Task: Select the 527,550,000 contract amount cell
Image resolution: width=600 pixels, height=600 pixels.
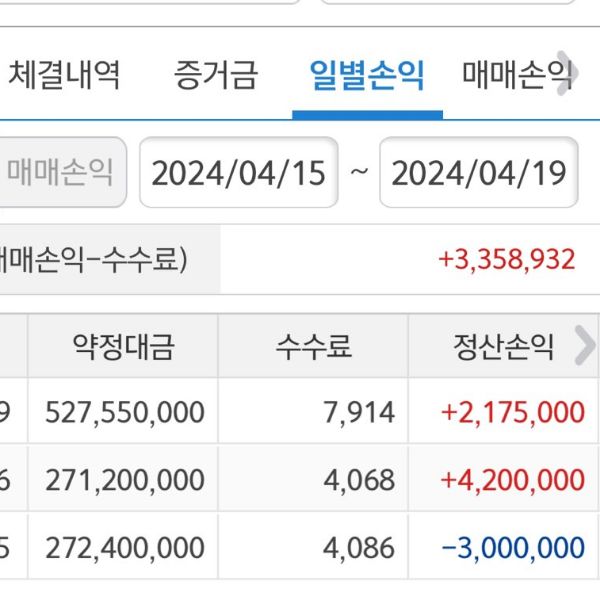Action: pyautogui.click(x=125, y=411)
